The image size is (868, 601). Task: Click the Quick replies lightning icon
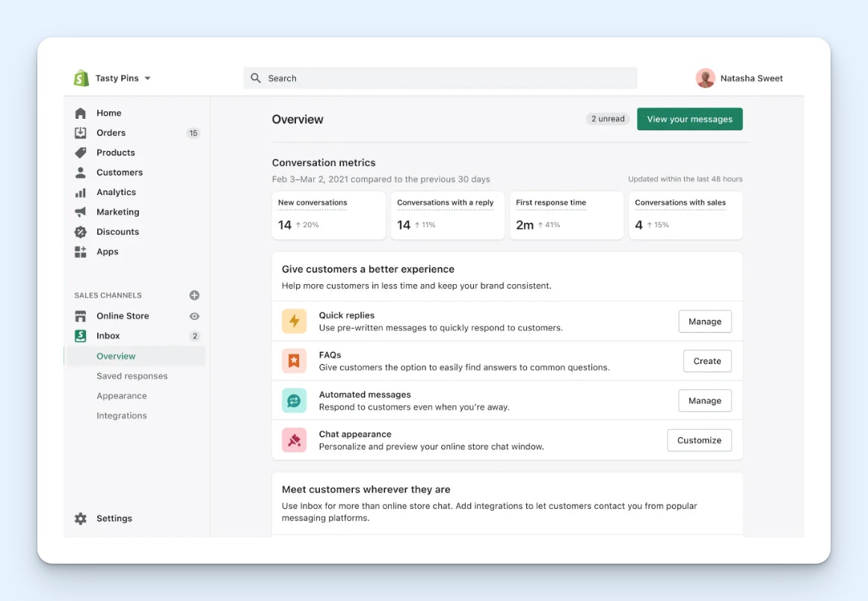pyautogui.click(x=294, y=321)
